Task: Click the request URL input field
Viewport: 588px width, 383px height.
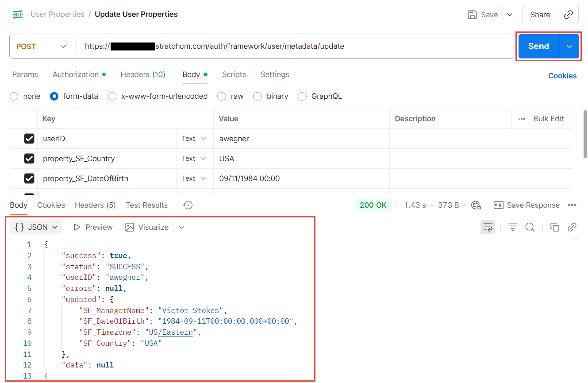Action: [292, 46]
